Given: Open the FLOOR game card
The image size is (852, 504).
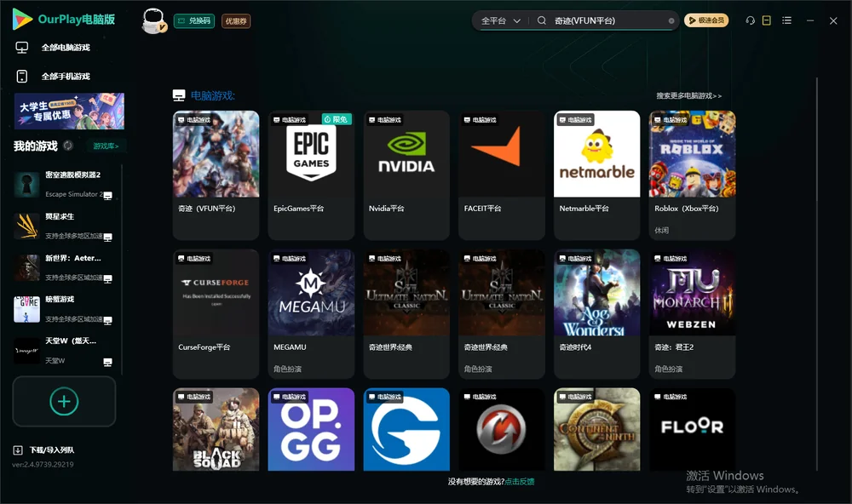Looking at the screenshot, I should 692,429.
